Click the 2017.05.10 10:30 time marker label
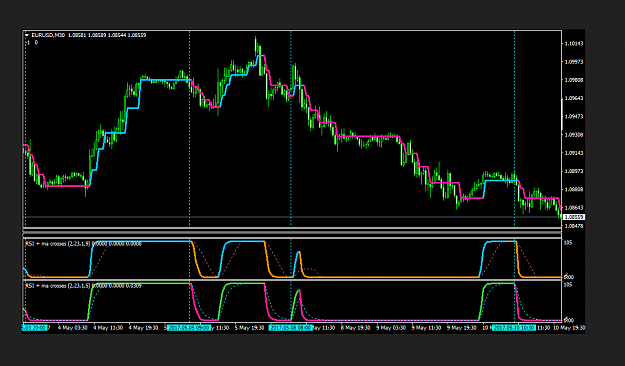Screen dimensions: 625x366 click(x=514, y=328)
